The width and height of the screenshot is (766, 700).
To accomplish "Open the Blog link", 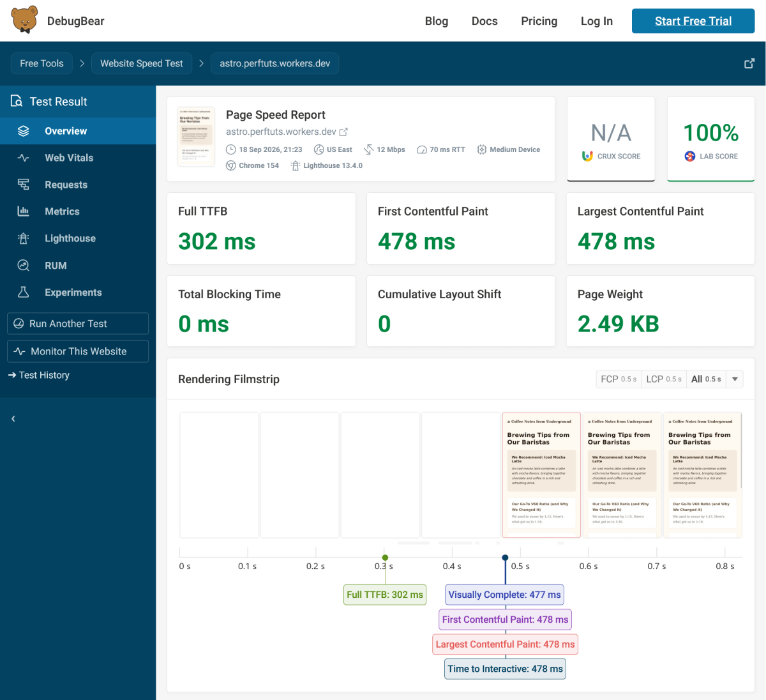I will click(x=437, y=21).
